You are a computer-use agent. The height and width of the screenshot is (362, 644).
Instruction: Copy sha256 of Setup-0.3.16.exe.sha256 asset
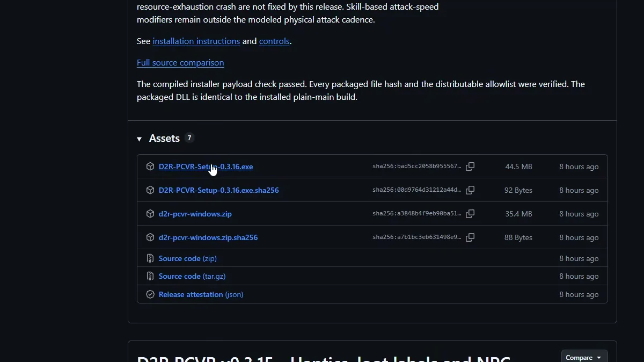[470, 190]
